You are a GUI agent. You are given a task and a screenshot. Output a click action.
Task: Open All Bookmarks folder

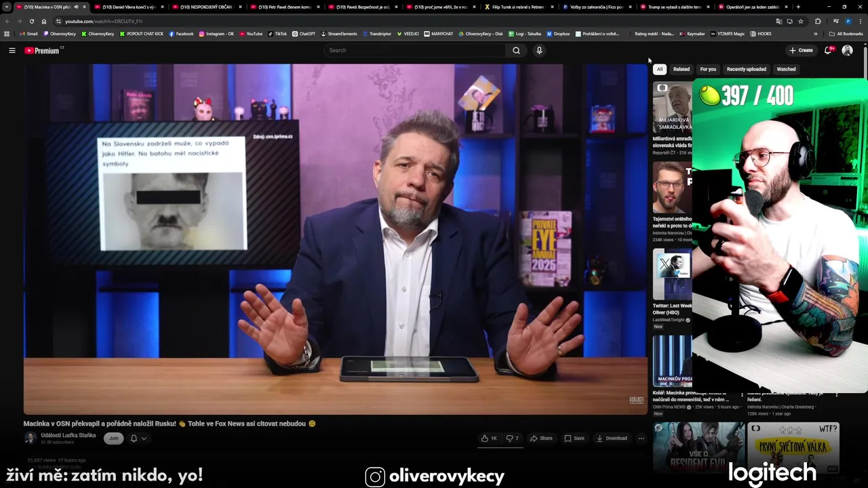(x=846, y=34)
